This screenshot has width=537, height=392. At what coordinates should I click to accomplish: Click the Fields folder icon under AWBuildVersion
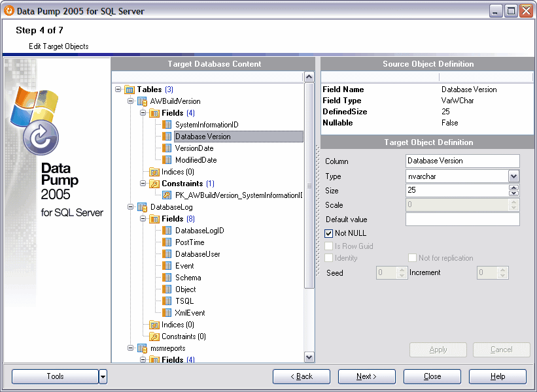pyautogui.click(x=154, y=113)
